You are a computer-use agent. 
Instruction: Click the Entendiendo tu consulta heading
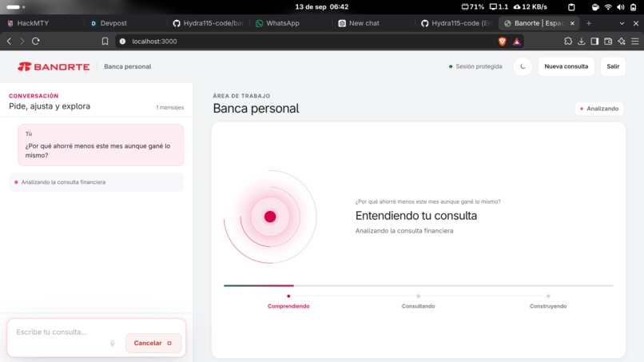pyautogui.click(x=416, y=216)
